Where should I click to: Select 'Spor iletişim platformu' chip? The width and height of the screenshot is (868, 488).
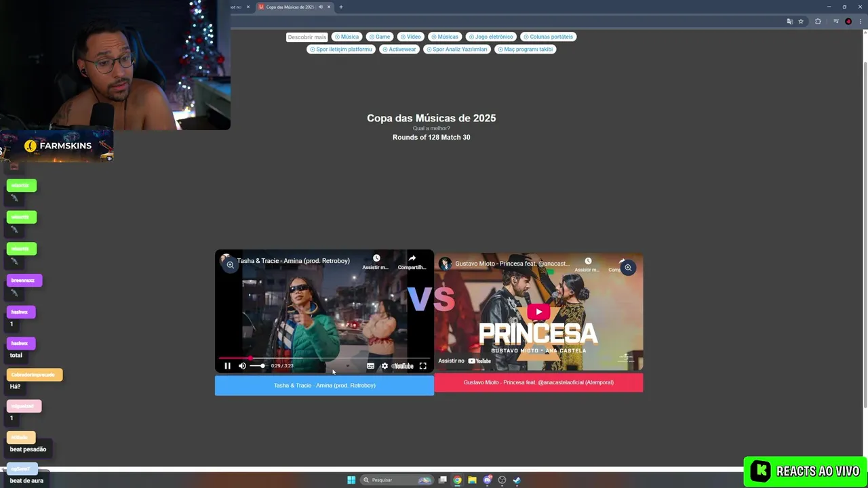tap(340, 49)
